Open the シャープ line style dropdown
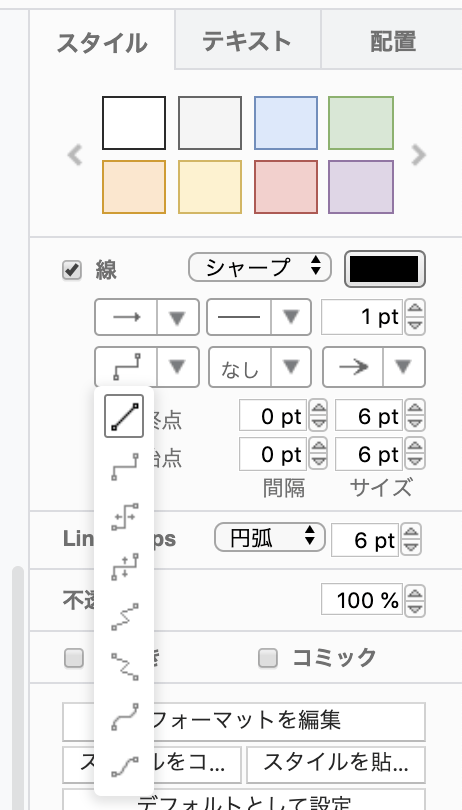462x810 pixels. (259, 267)
